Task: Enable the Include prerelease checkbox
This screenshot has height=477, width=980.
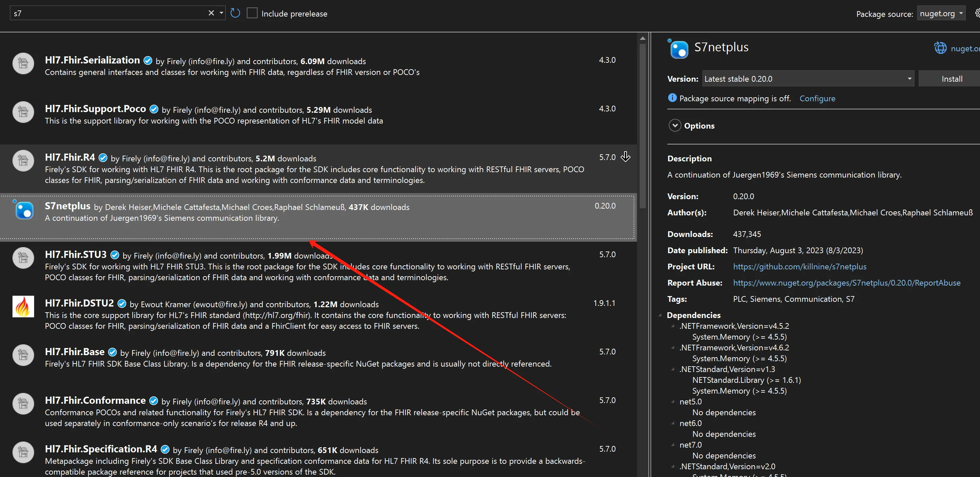Action: click(252, 13)
